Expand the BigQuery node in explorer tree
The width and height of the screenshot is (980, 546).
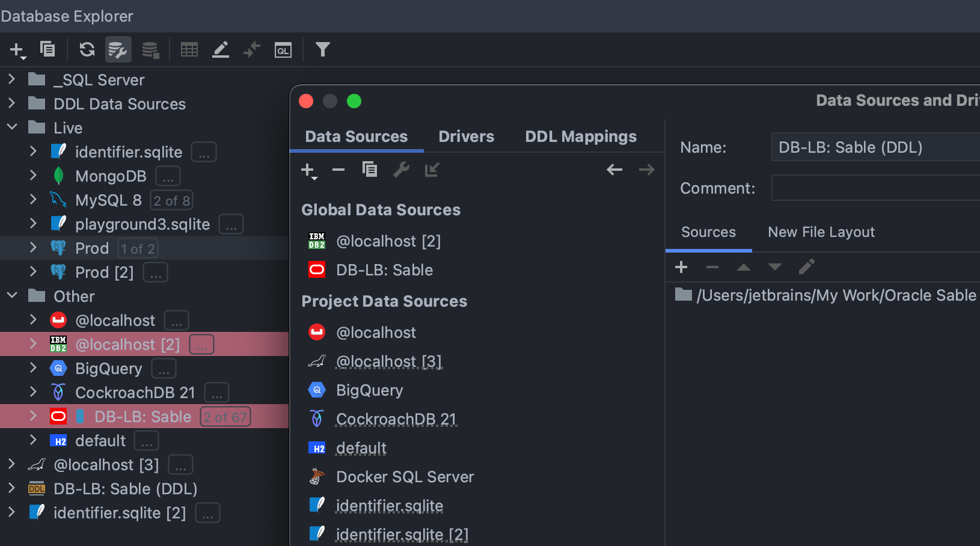tap(33, 367)
